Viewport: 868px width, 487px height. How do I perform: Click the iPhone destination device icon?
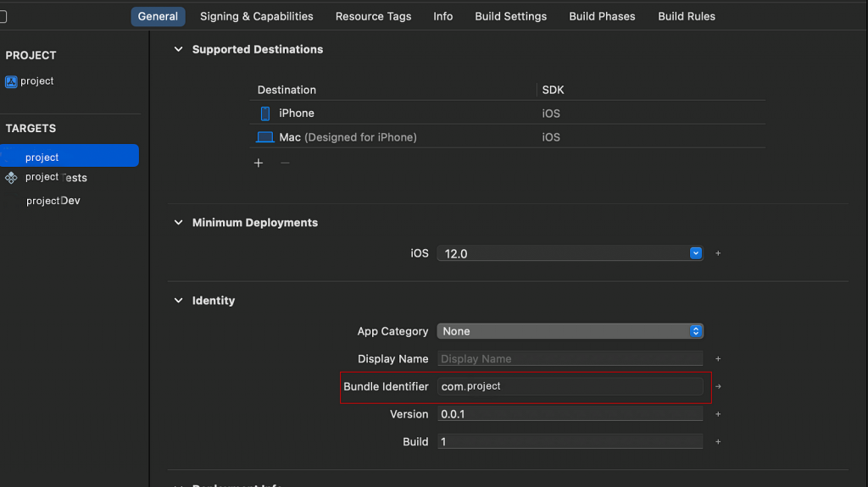click(x=265, y=113)
